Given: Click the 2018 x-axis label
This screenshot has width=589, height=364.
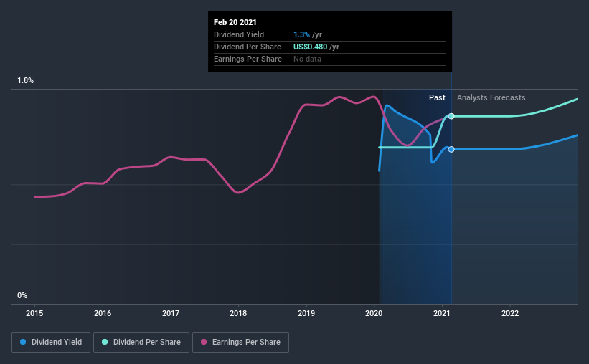Looking at the screenshot, I should (238, 313).
